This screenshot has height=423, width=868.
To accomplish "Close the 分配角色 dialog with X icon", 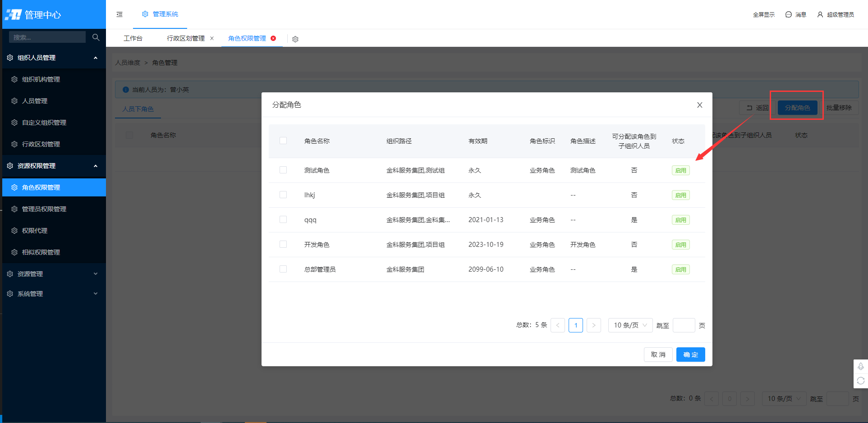I will point(700,105).
